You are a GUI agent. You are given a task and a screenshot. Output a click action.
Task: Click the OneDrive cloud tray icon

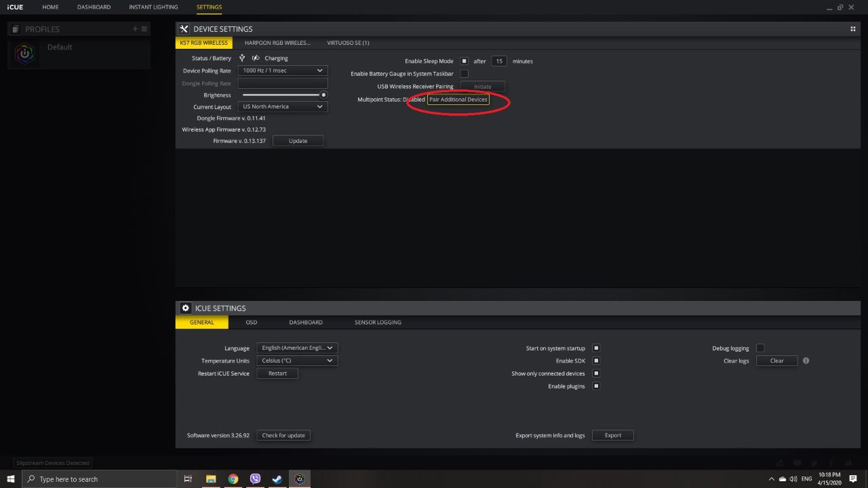pos(783,479)
